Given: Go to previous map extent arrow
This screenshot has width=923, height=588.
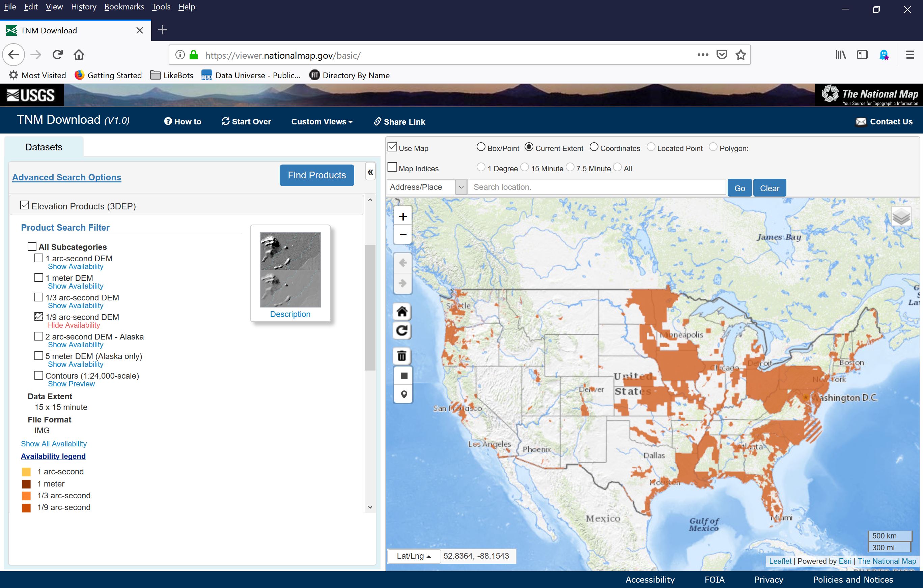Looking at the screenshot, I should pos(402,263).
